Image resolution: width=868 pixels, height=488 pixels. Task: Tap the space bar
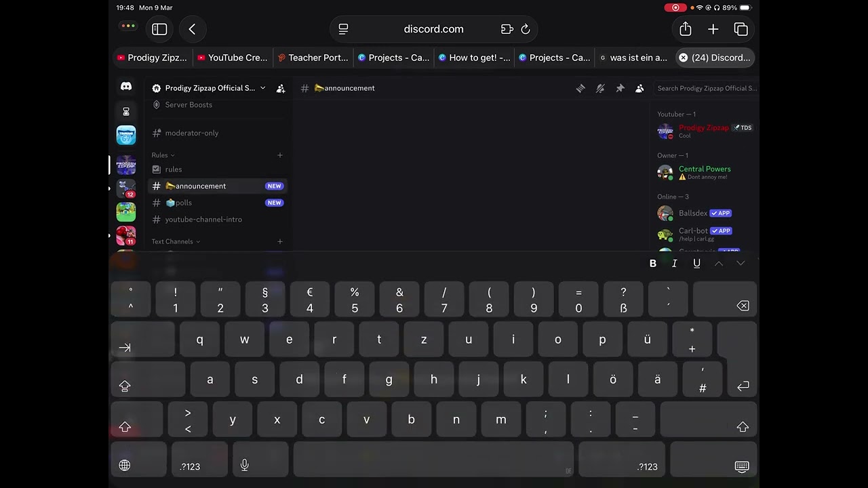[x=433, y=459]
